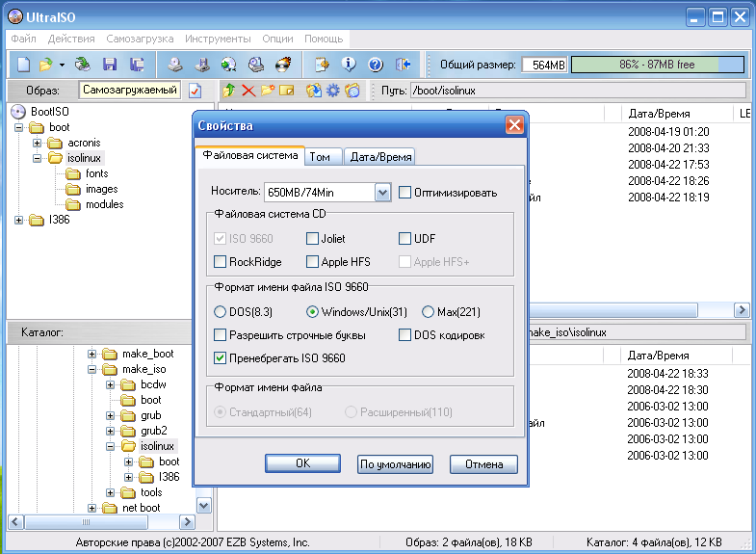Click the blue question mark Help icon
756x554 pixels.
(376, 65)
